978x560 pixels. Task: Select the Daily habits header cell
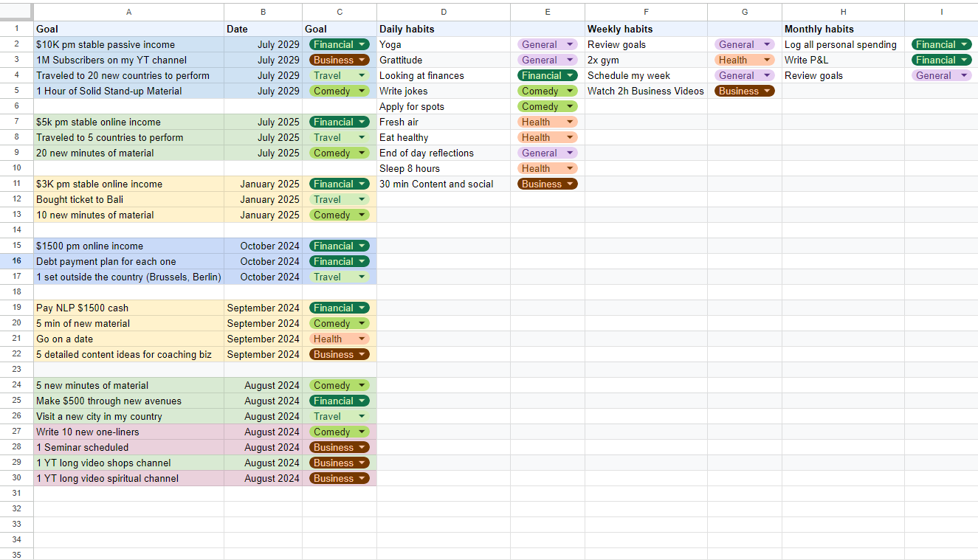pos(443,30)
